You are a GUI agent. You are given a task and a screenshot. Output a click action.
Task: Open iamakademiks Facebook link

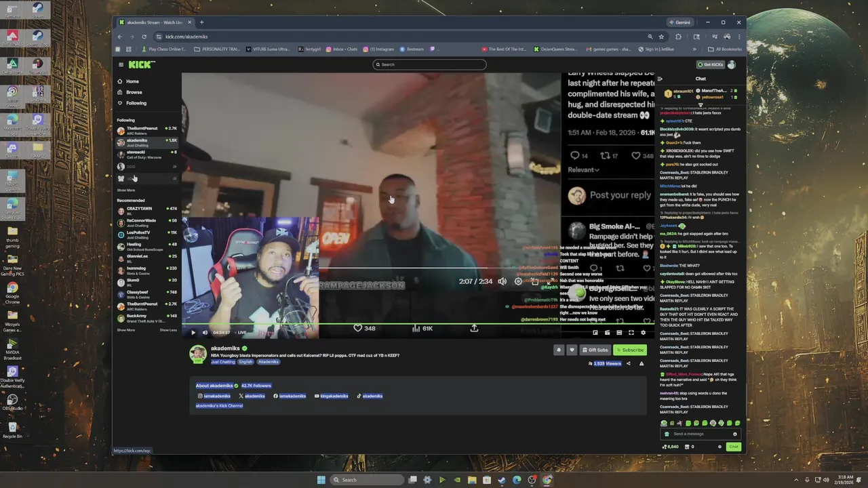coord(290,396)
